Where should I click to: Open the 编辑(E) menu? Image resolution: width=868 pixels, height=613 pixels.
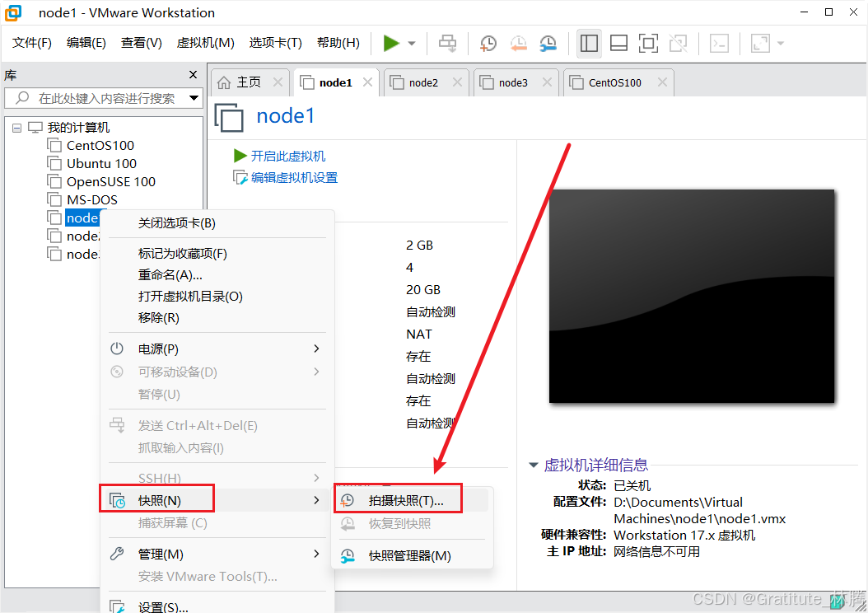pyautogui.click(x=86, y=43)
